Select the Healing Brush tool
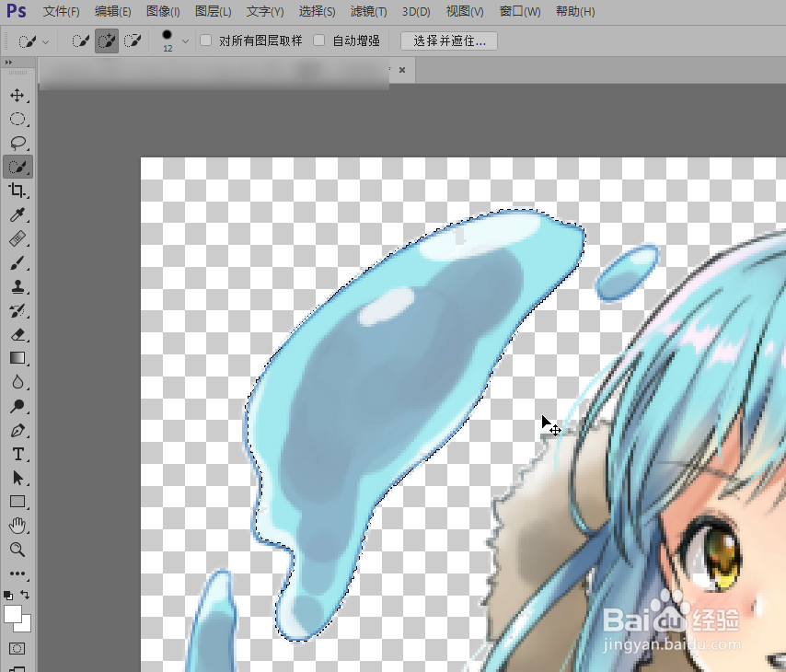 pos(17,238)
